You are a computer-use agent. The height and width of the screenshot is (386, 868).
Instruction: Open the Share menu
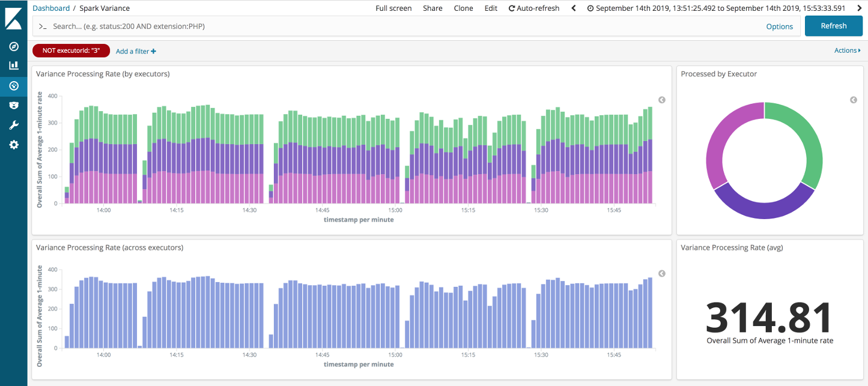[432, 8]
